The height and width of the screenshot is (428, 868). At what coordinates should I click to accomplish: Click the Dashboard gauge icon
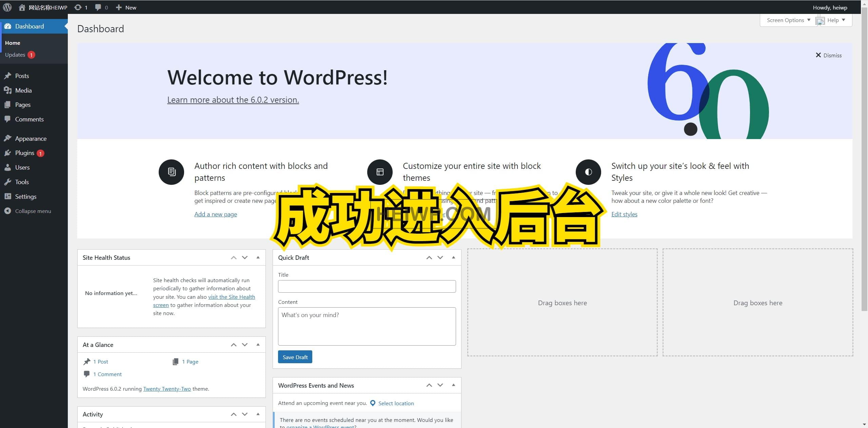8,26
